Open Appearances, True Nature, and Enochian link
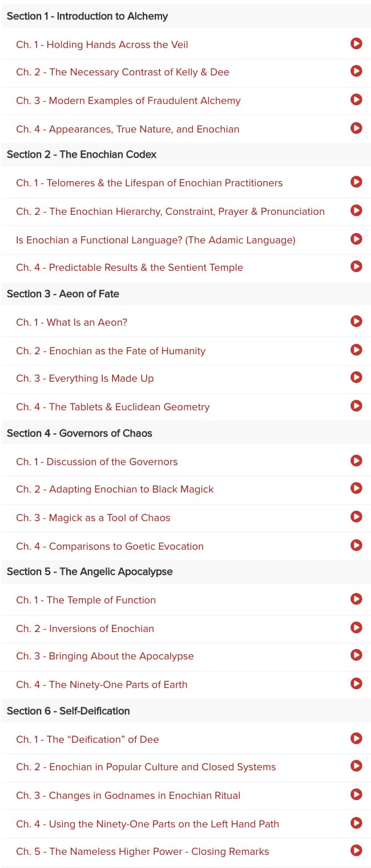 (x=128, y=129)
